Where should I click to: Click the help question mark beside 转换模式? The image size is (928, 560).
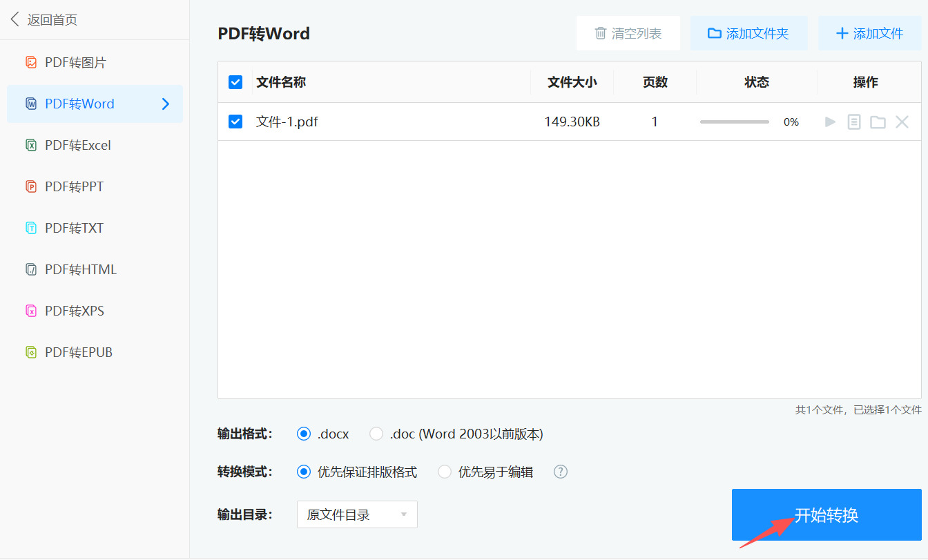[x=561, y=472]
